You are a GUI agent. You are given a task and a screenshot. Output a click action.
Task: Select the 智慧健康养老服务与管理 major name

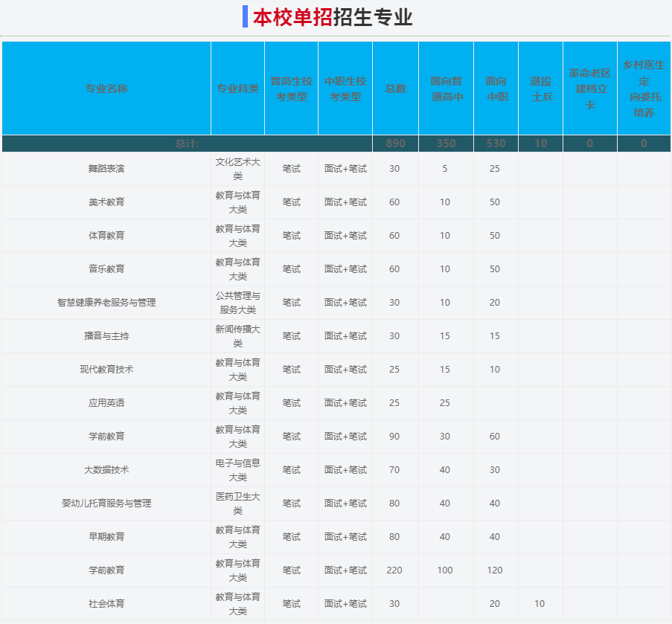(x=106, y=303)
